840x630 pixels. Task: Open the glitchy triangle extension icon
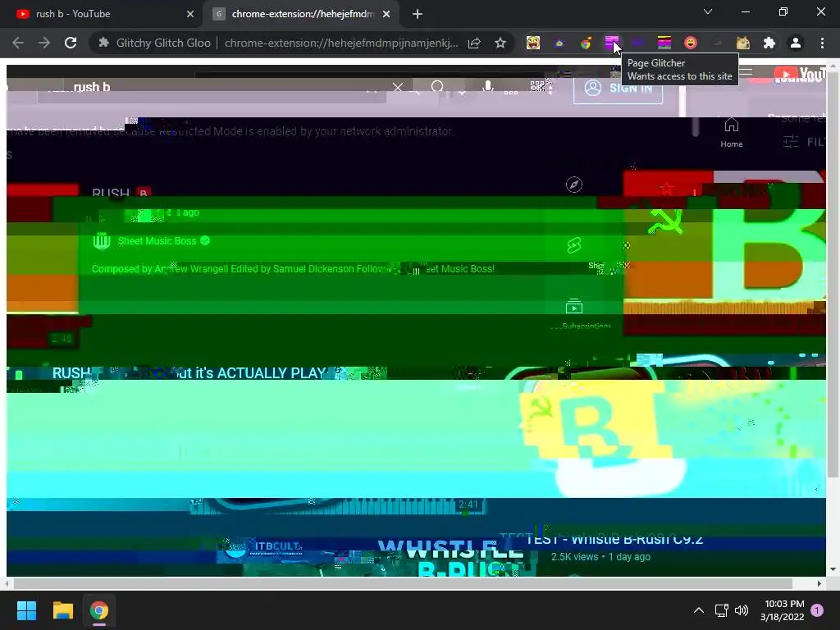click(559, 43)
